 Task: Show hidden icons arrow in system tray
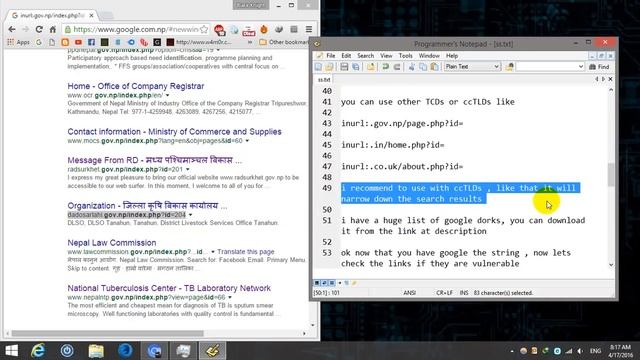click(512, 351)
